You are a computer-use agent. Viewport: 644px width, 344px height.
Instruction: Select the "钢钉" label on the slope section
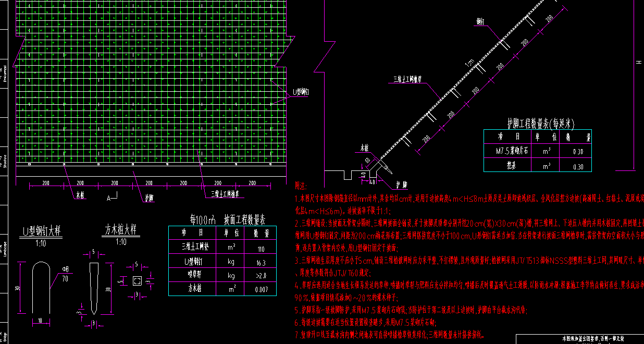tap(480, 22)
